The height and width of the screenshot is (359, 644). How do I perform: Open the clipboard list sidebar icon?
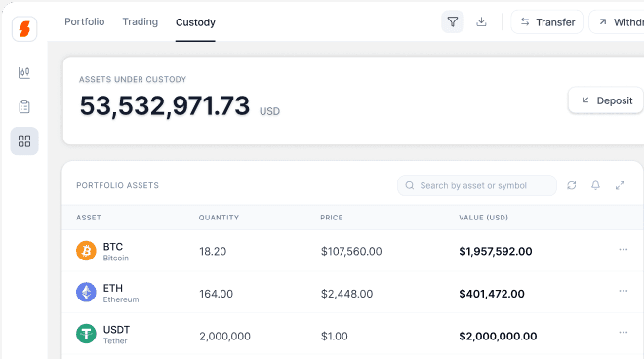click(24, 106)
